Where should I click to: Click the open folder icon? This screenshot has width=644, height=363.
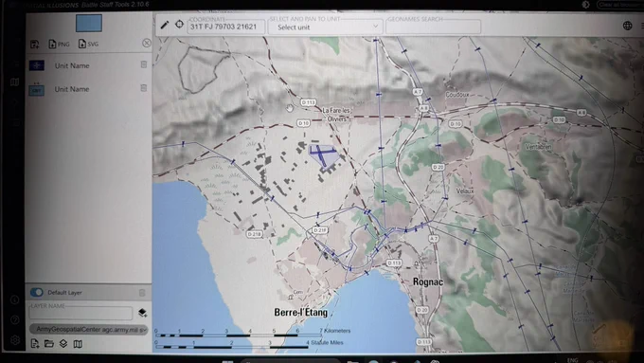coord(49,344)
